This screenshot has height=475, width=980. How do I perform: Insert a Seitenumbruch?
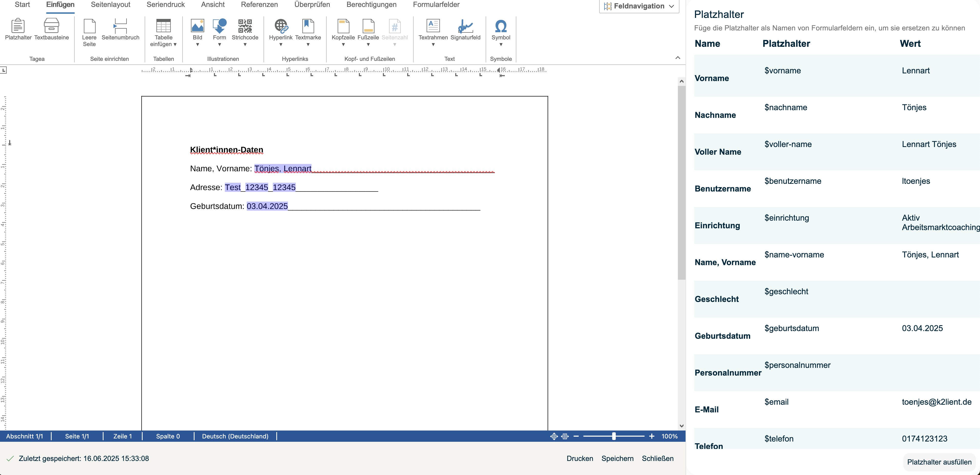pos(120,29)
